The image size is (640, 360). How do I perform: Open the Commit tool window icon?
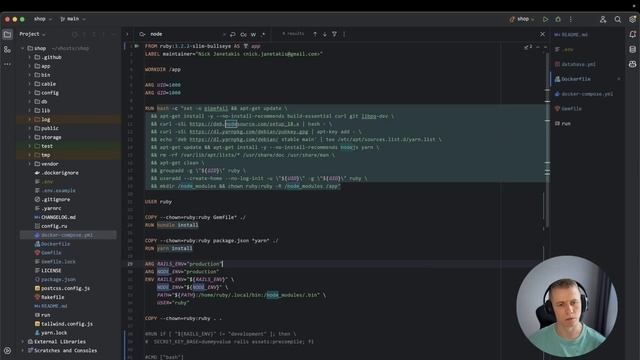(7, 49)
